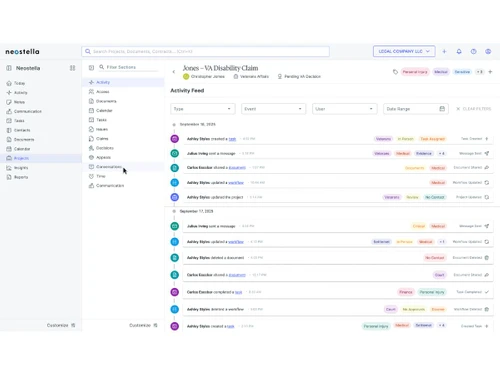500x375 pixels.
Task: Open the Event filter dropdown
Action: (x=273, y=109)
